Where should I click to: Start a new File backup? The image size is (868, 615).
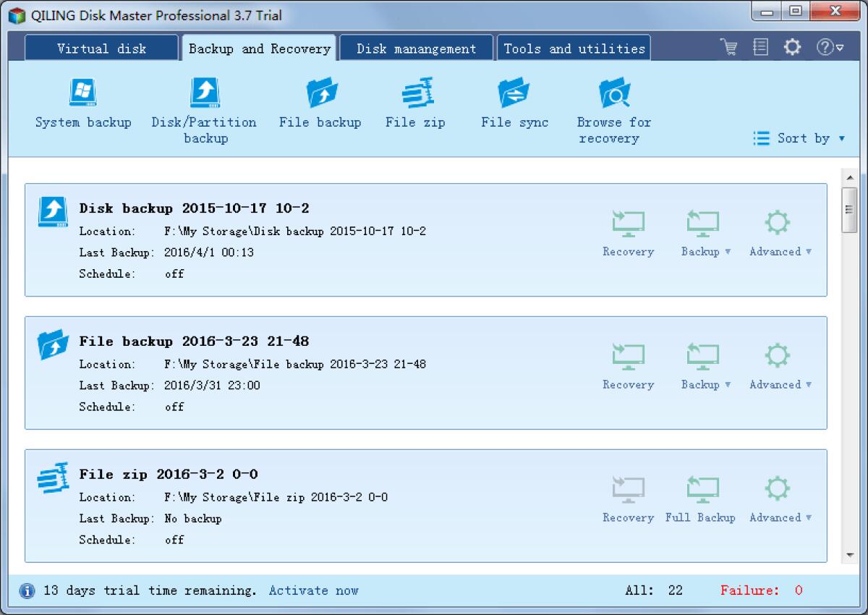coord(319,102)
